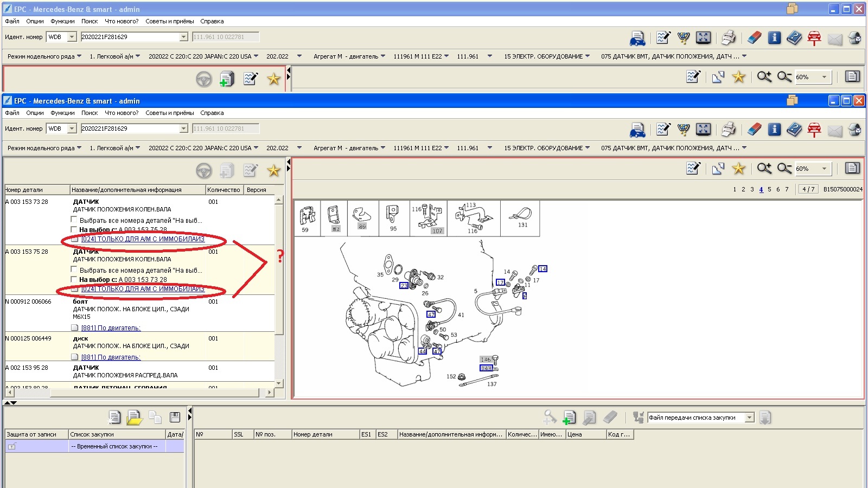The height and width of the screenshot is (488, 868).
Task: Click the eraser icon in front window main toolbar
Action: (x=754, y=129)
